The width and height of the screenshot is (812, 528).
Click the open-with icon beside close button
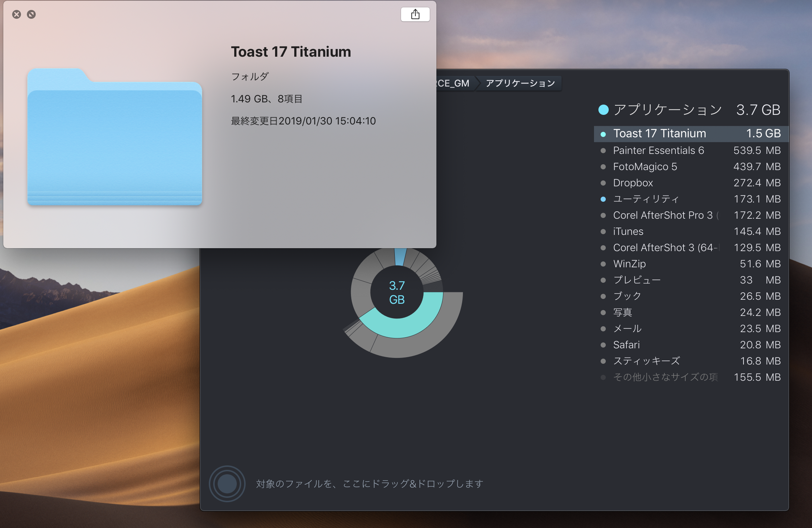coord(31,14)
